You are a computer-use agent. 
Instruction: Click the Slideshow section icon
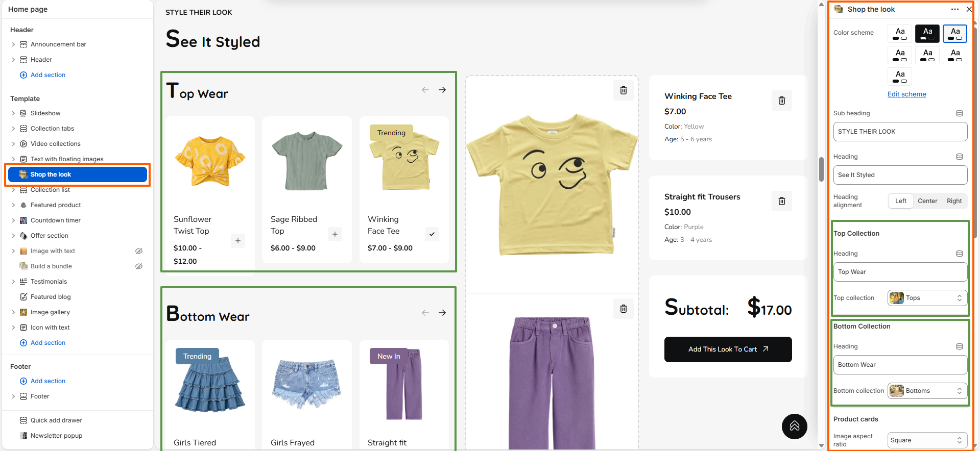click(x=23, y=113)
